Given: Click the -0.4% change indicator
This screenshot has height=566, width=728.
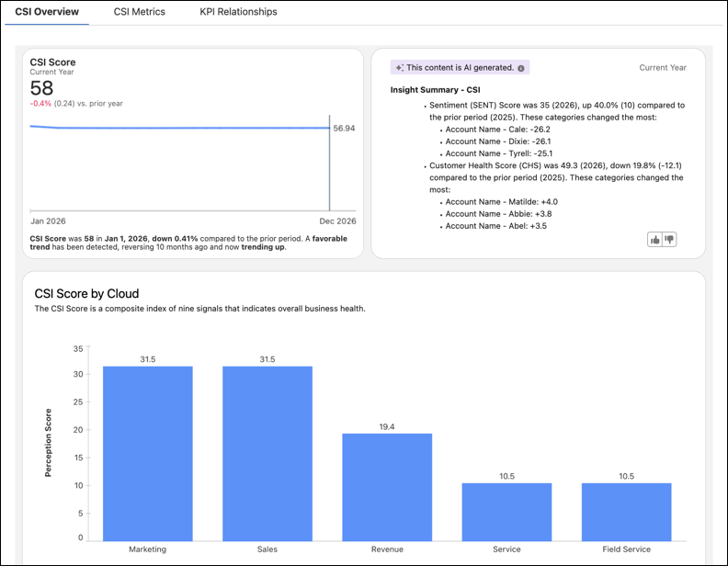Looking at the screenshot, I should point(40,104).
